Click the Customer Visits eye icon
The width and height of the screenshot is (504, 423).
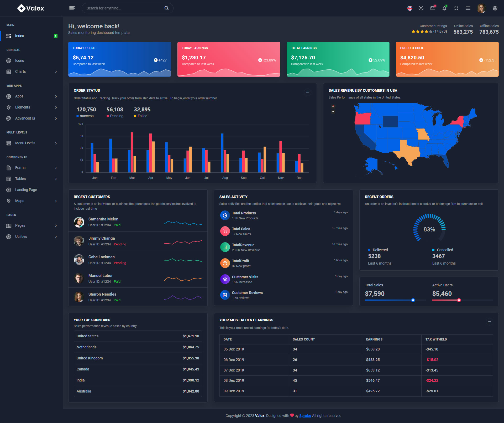coord(225,279)
